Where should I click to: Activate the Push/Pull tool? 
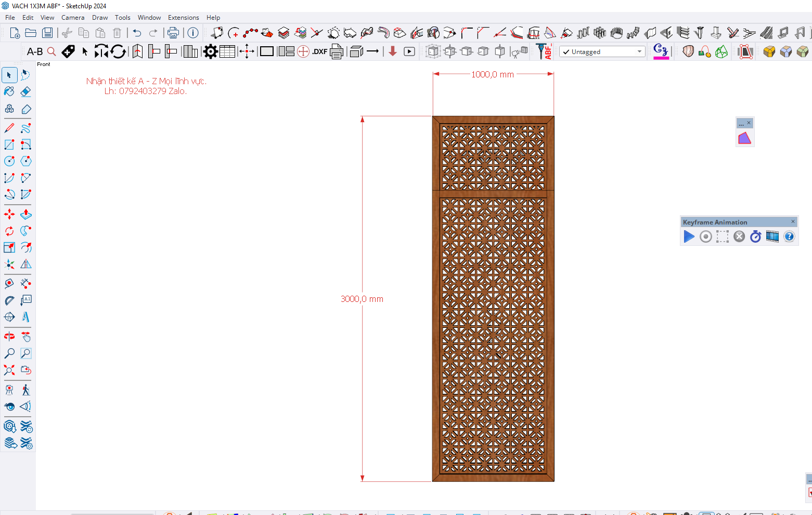click(x=25, y=214)
